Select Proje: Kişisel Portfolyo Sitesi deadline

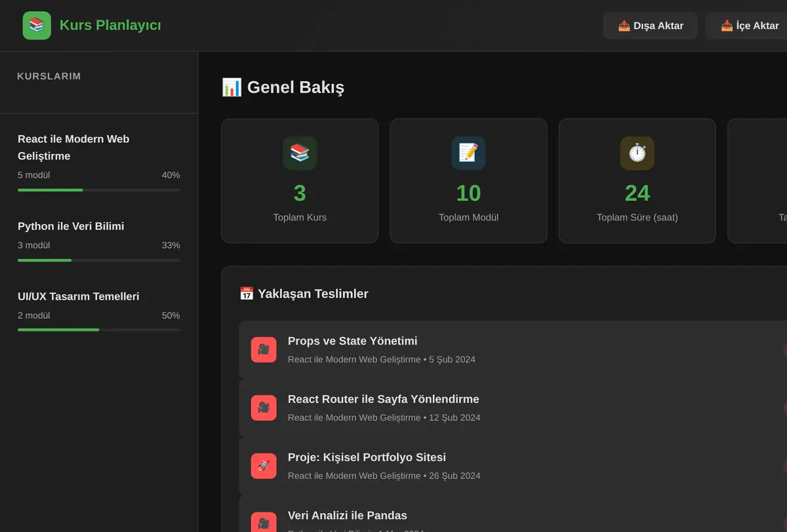click(513, 466)
